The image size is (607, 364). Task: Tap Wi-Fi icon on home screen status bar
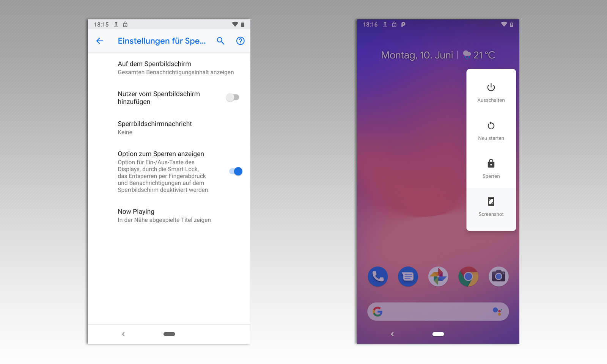(x=504, y=24)
